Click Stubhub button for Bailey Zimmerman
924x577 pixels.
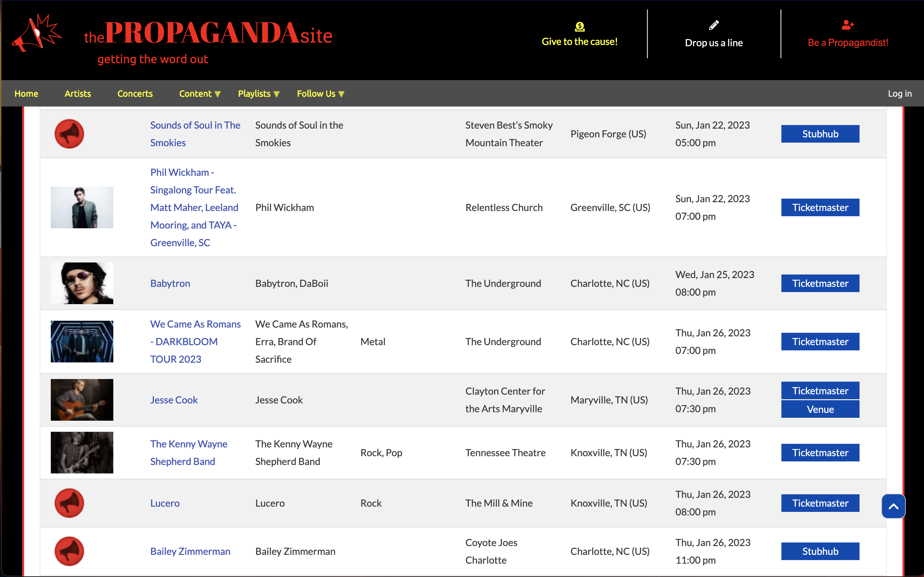(820, 551)
